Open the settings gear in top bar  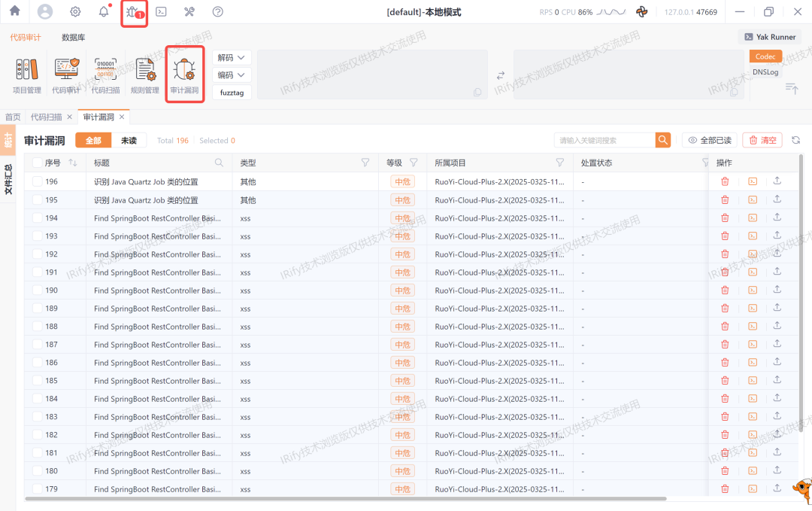[75, 11]
